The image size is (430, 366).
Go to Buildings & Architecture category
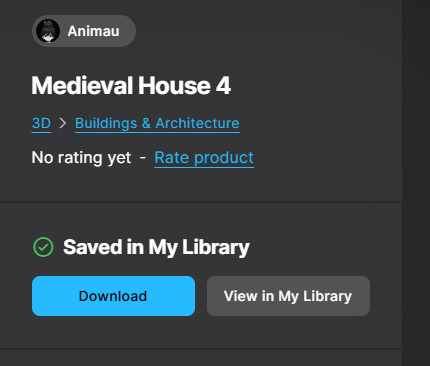pos(157,123)
